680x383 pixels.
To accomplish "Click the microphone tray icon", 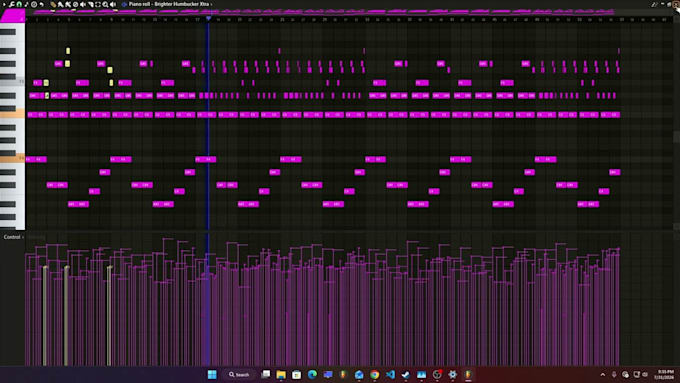I will point(614,375).
